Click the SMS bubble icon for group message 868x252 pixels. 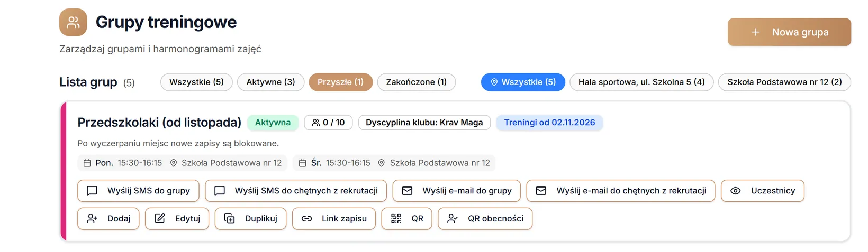[92, 191]
